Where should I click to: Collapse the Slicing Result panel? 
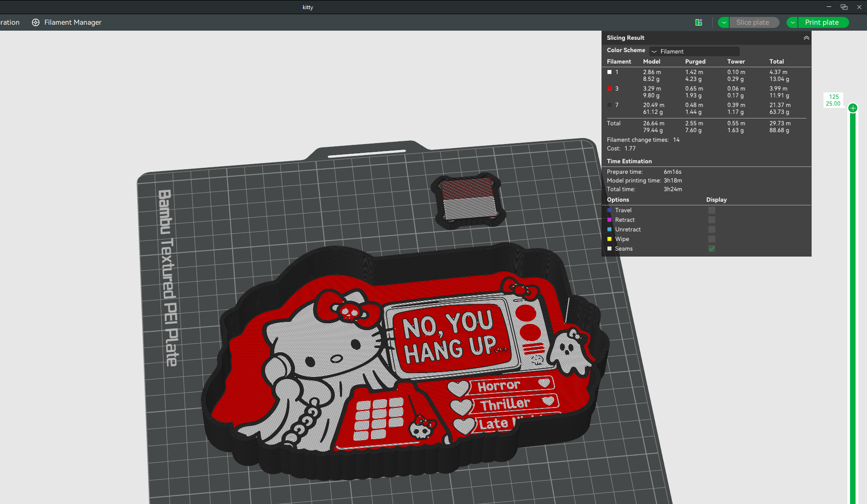coord(806,38)
